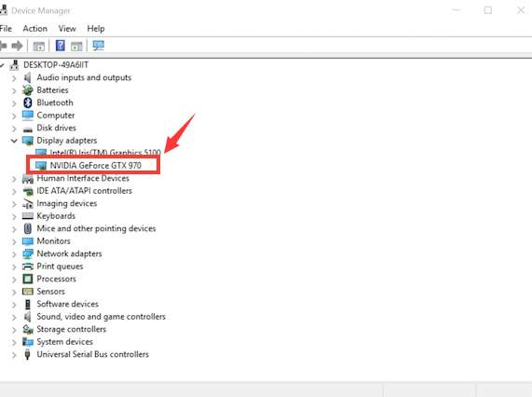
Task: Expand the Audio inputs and outputs node
Action: (x=14, y=78)
